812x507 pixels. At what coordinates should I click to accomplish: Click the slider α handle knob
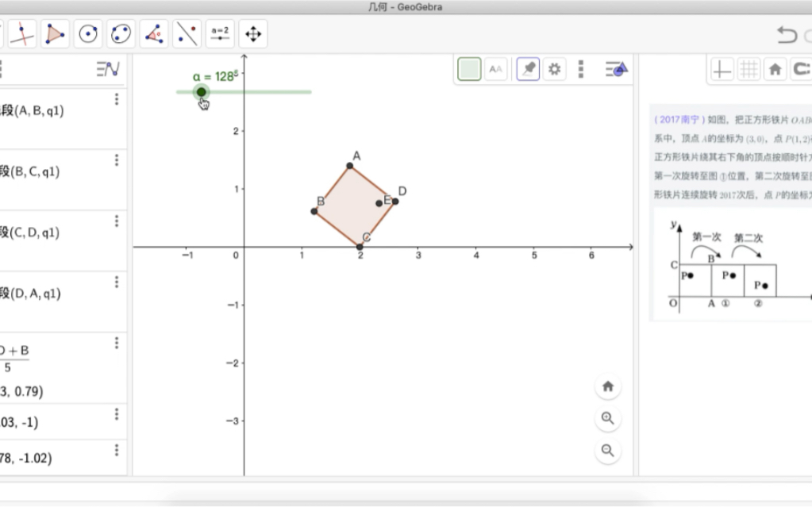202,92
